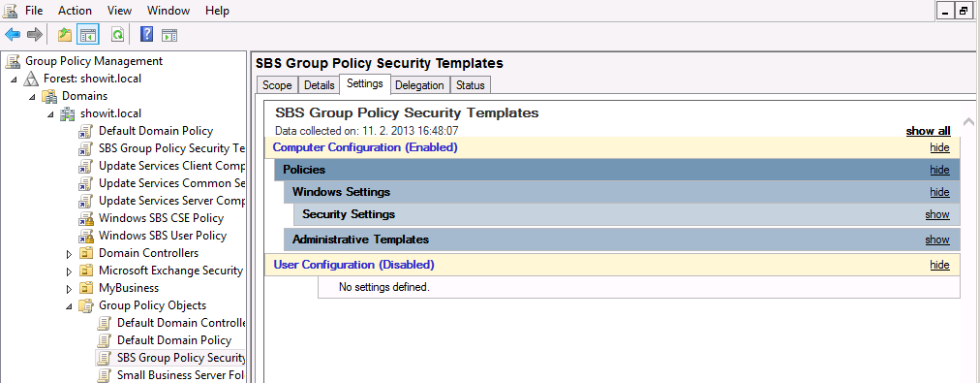Open the View menu
Viewport: 980px width, 383px height.
(119, 11)
